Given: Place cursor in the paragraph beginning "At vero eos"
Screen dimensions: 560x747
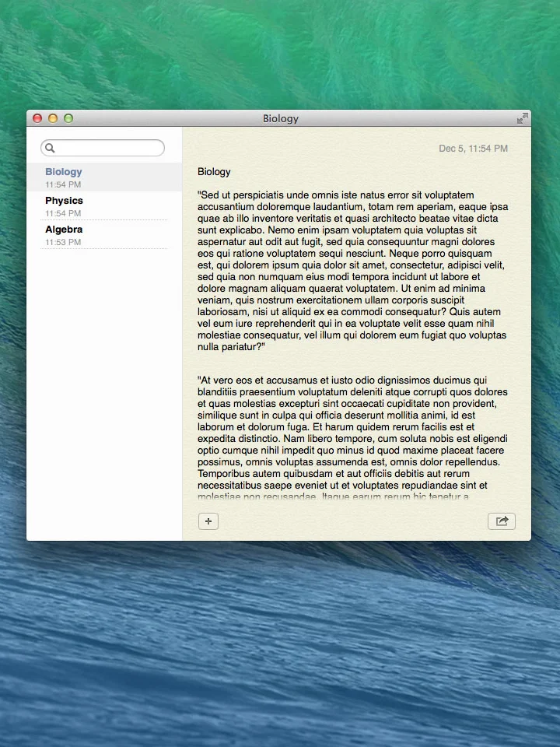Looking at the screenshot, I should point(352,438).
